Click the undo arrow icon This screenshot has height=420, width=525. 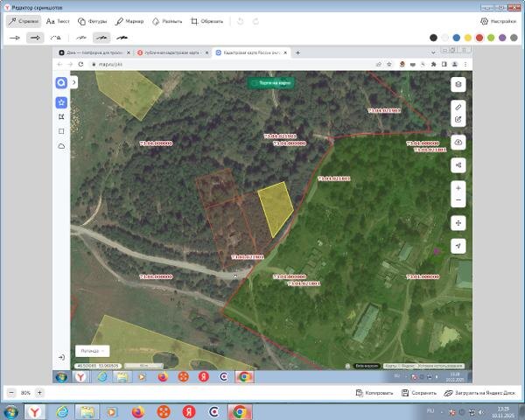click(x=240, y=21)
